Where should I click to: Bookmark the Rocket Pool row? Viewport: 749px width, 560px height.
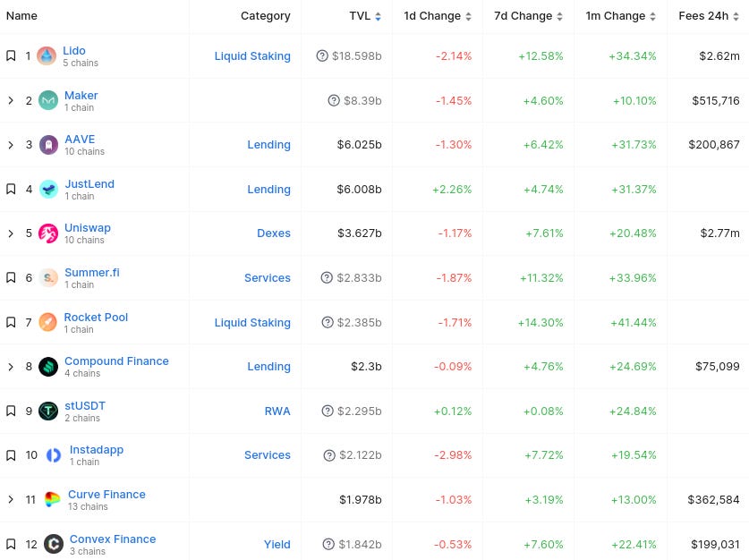[9, 322]
